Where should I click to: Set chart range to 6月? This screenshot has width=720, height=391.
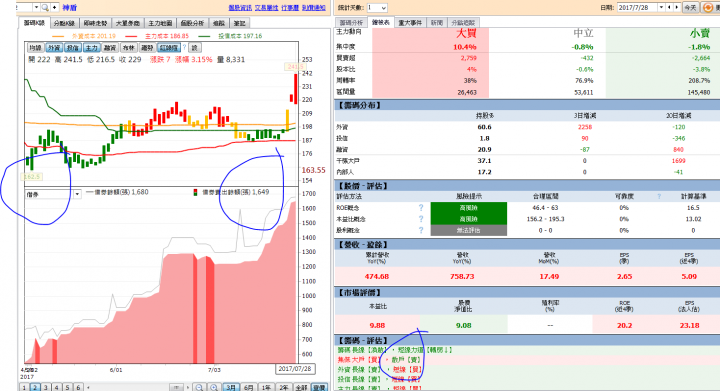[248, 387]
